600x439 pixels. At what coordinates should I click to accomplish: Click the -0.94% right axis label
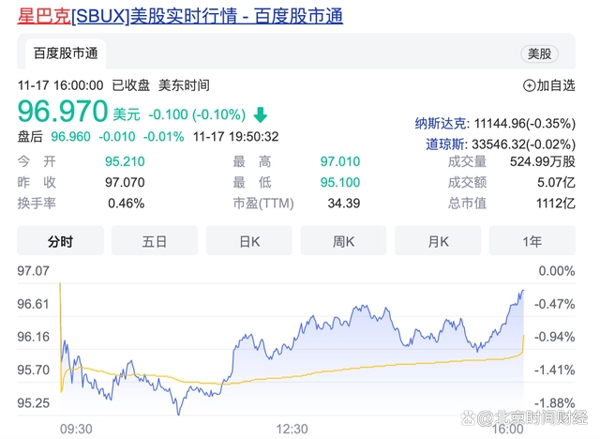click(x=554, y=337)
